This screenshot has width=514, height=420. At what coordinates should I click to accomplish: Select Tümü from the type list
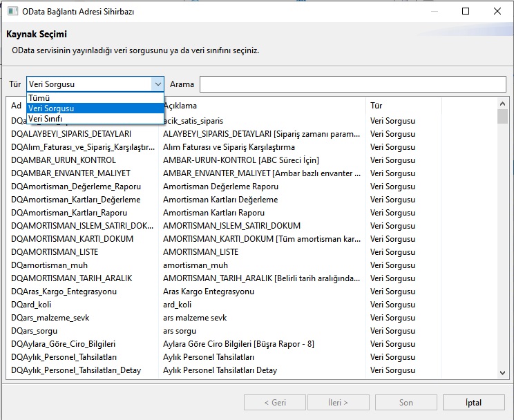pos(95,98)
